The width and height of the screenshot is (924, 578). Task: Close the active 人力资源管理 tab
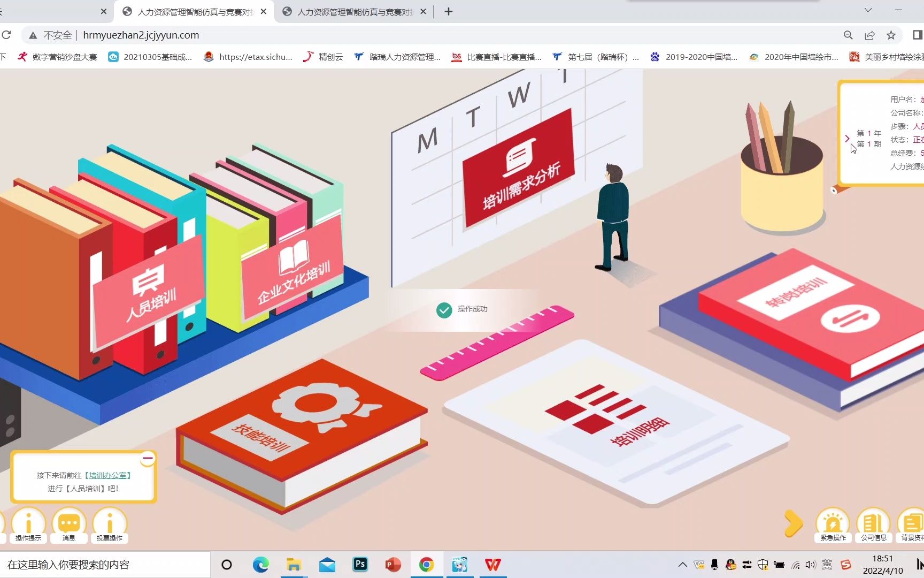pyautogui.click(x=264, y=12)
